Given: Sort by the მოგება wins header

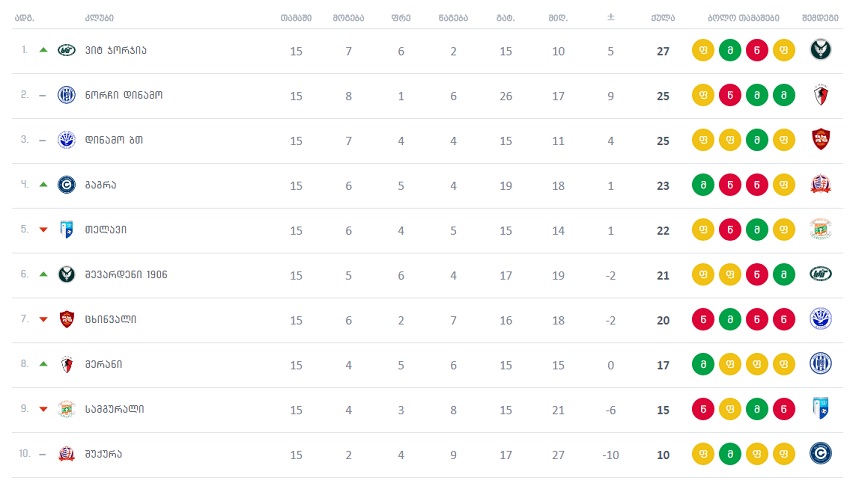Looking at the screenshot, I should point(349,18).
